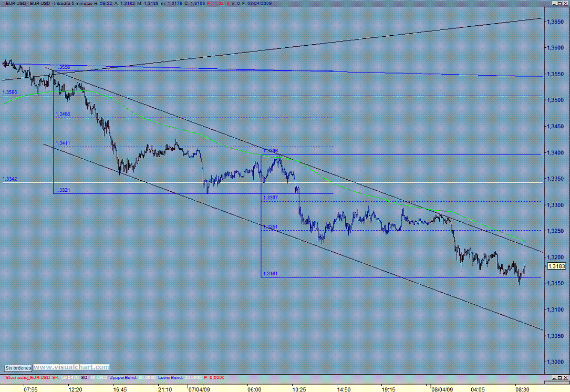Click 12:20 on the time axis
The width and height of the screenshot is (570, 392).
tap(75, 389)
